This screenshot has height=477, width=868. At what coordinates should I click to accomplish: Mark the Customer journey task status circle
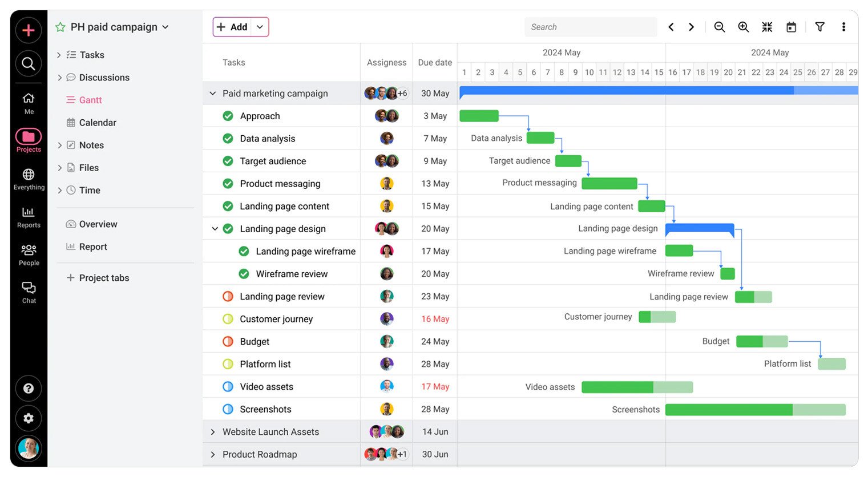click(228, 318)
